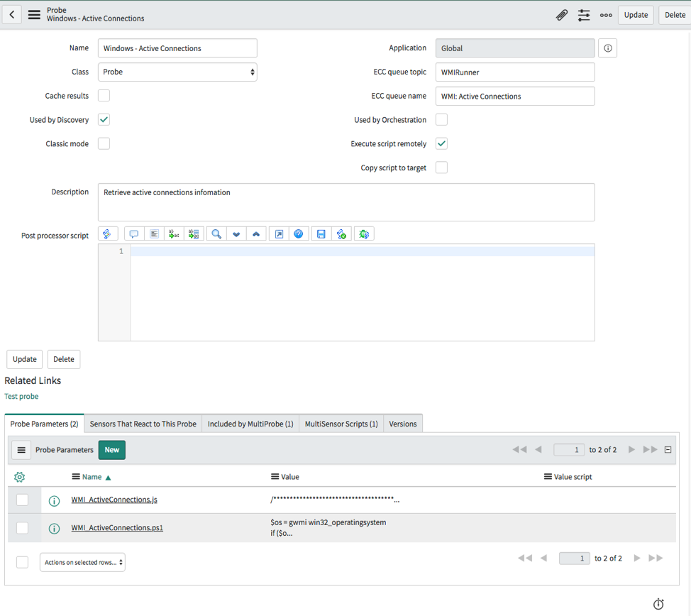Image resolution: width=691 pixels, height=616 pixels.
Task: Click the replace all toolbar icon
Action: pyautogui.click(x=194, y=233)
